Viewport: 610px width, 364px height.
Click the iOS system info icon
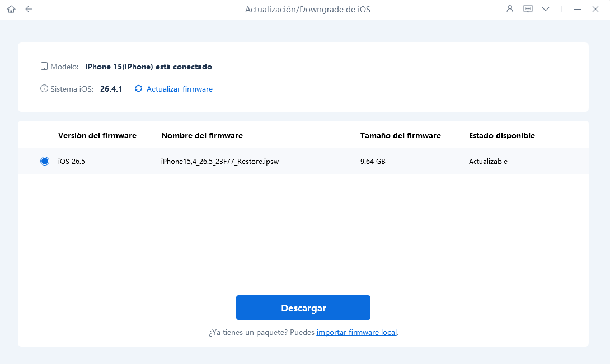coord(44,89)
